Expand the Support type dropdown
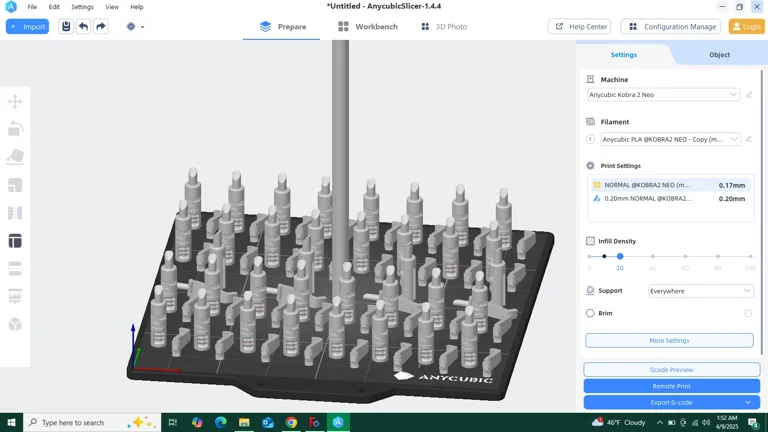This screenshot has width=768, height=432. point(700,291)
